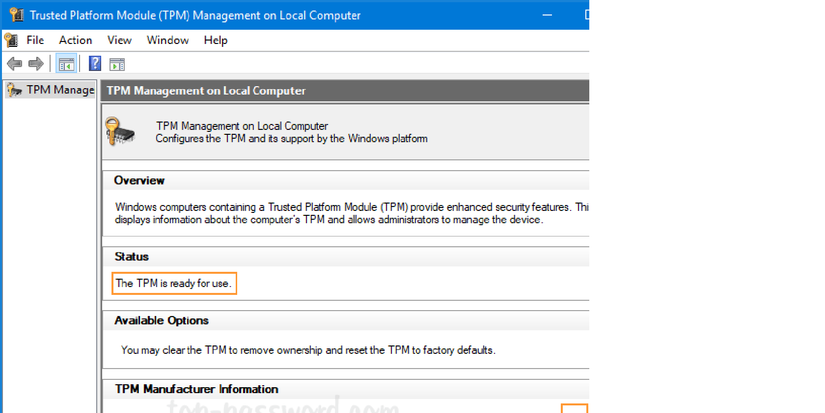Click window title 'Trusted Platform Module (TPM) Management'
The height and width of the screenshot is (413, 825).
click(195, 15)
